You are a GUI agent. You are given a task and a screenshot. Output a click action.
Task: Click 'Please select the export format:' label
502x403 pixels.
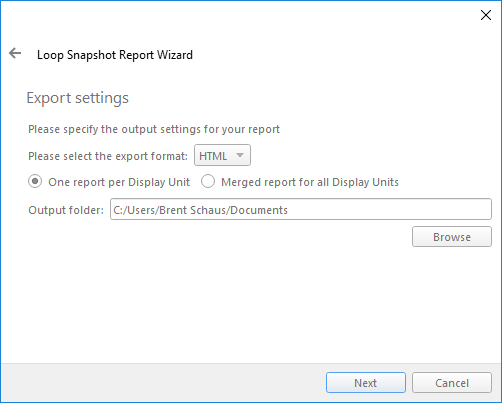(108, 156)
